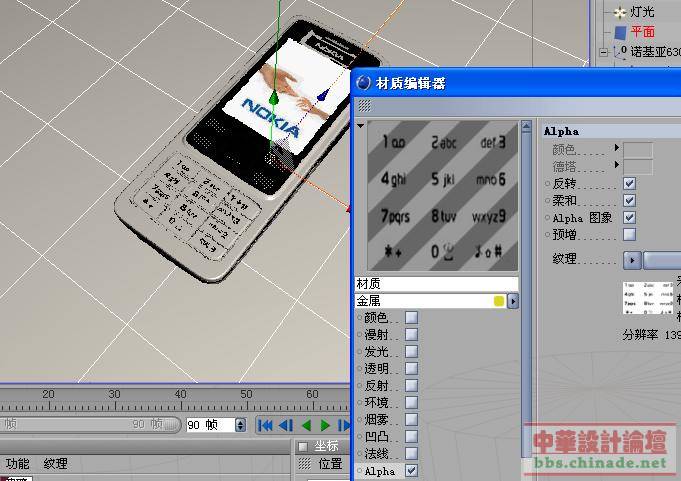Expand the 德塔 parameter arrow

[x=616, y=165]
